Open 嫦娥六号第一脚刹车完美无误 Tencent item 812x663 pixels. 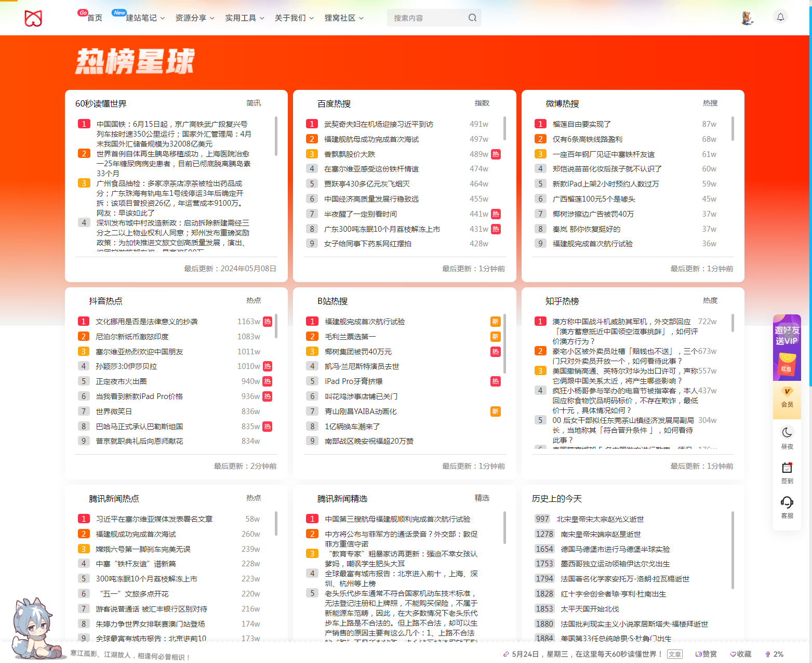point(143,549)
